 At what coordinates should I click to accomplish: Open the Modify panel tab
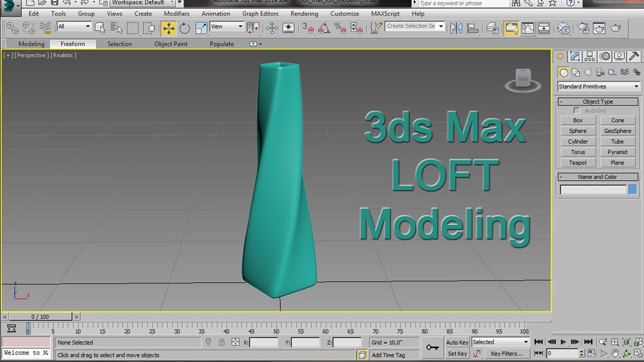pos(575,56)
